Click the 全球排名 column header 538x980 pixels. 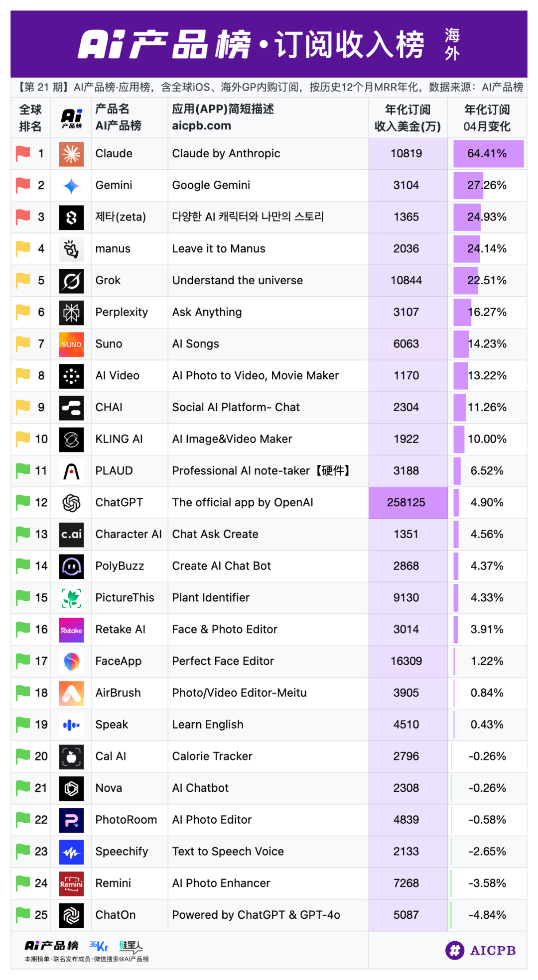[x=30, y=118]
